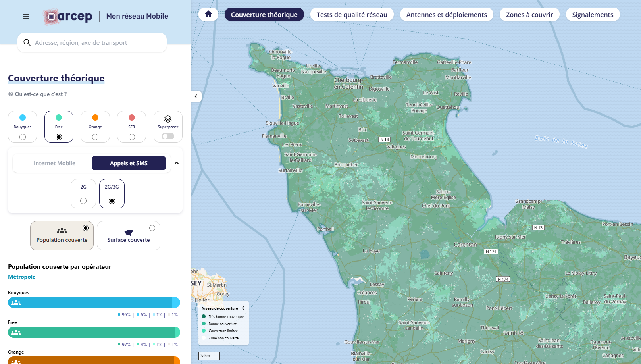This screenshot has height=364, width=641.
Task: Collapse the Internet Mobile/Appels panel chevron
Action: click(x=177, y=163)
